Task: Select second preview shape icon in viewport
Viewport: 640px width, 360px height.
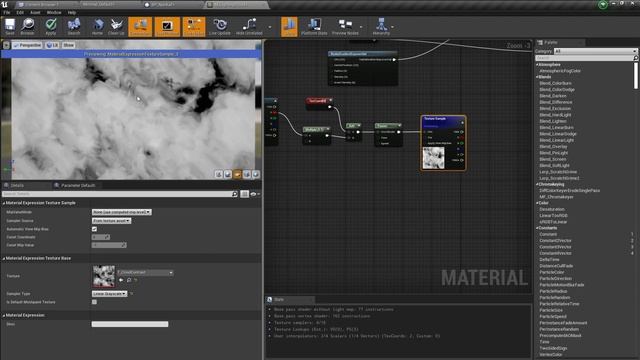Action: pos(228,174)
